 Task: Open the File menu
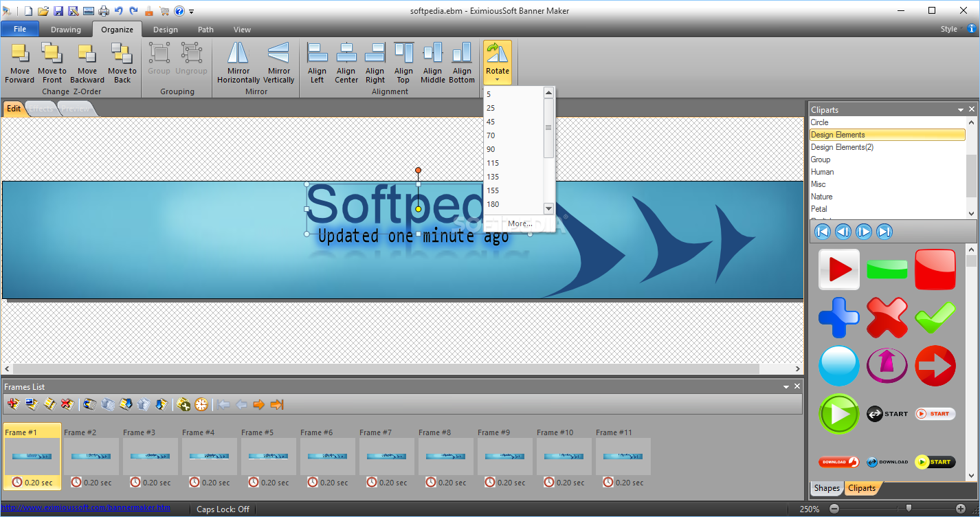coord(20,30)
